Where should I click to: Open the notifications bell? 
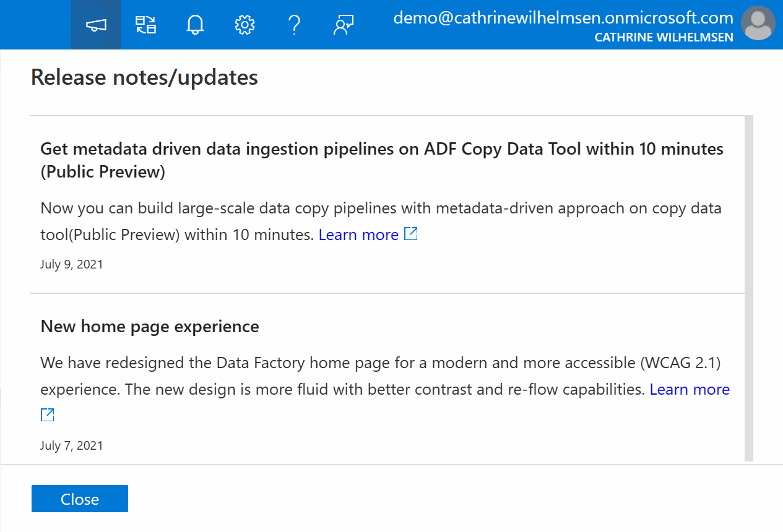(195, 25)
